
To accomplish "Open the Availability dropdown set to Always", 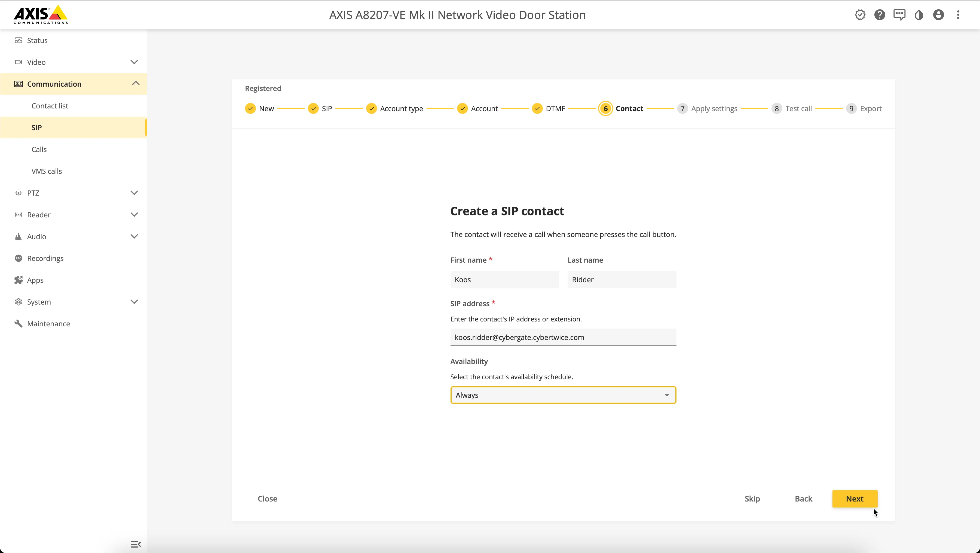I will click(x=563, y=395).
